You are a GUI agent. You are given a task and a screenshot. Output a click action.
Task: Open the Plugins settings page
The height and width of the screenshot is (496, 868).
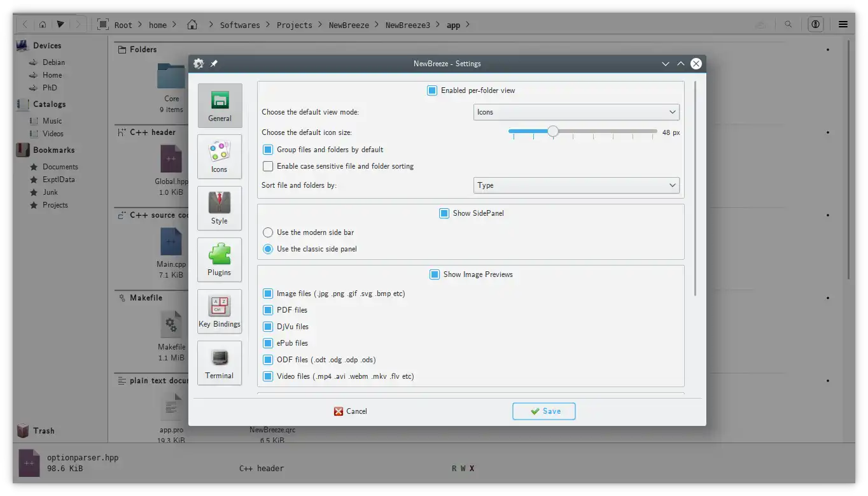click(220, 260)
